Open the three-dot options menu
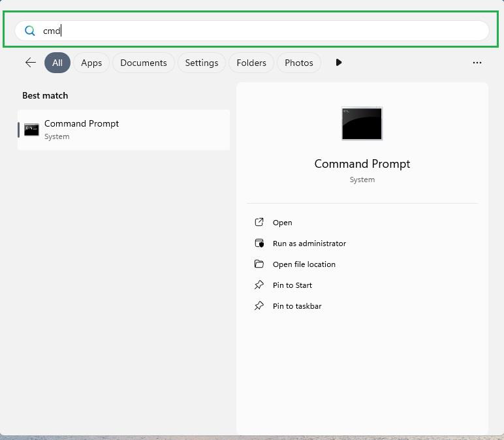Screen dimensions: 504x440 [x=477, y=63]
